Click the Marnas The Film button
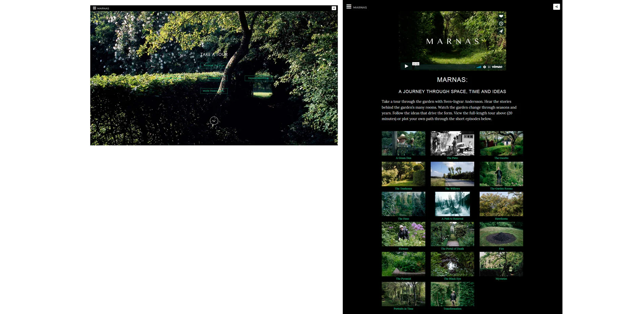Image resolution: width=644 pixels, height=314 pixels. pos(214,66)
